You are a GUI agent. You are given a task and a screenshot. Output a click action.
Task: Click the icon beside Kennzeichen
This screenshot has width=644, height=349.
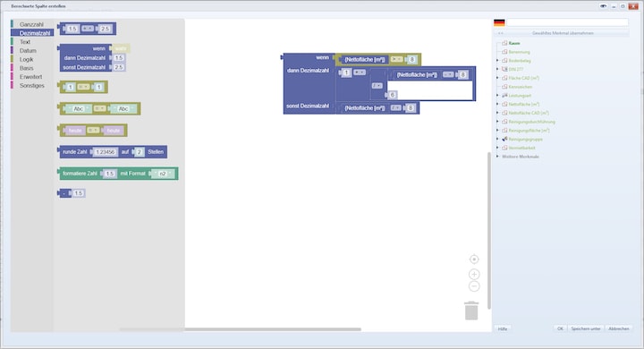pyautogui.click(x=504, y=87)
